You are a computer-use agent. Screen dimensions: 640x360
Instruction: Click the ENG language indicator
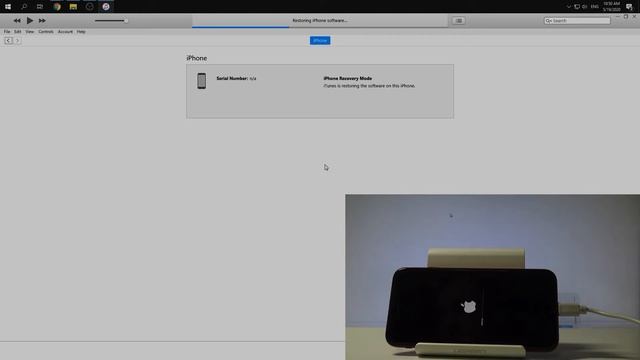point(595,7)
